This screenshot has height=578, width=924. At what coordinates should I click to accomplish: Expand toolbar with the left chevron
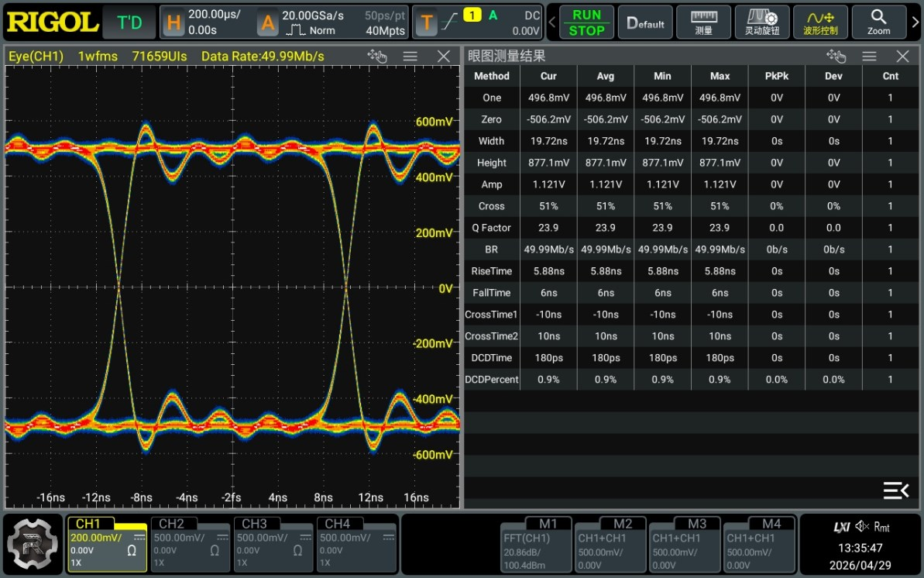click(x=552, y=22)
